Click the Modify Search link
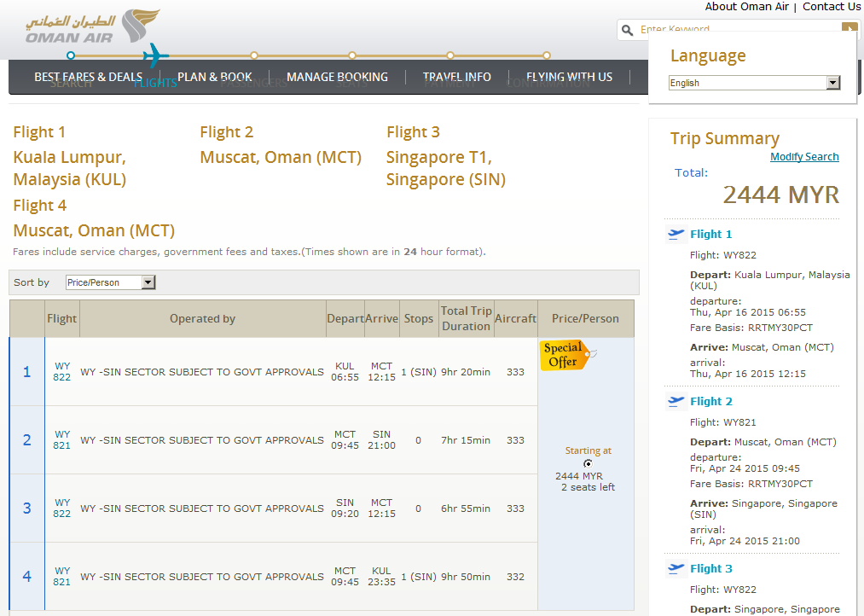Image resolution: width=864 pixels, height=616 pixels. (804, 156)
